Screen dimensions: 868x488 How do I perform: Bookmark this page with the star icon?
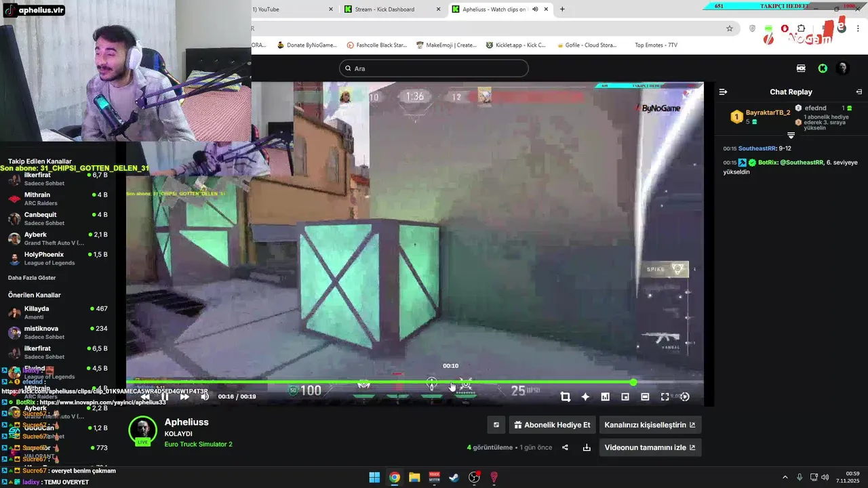(x=730, y=28)
